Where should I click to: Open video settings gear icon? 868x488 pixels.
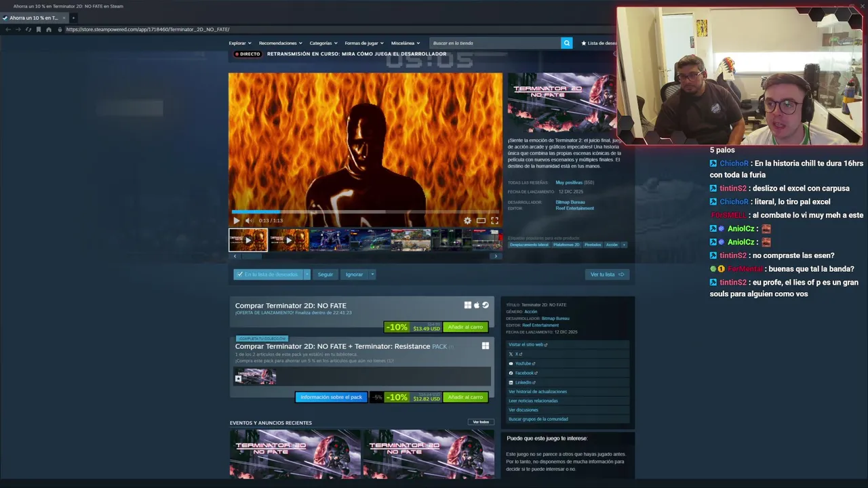pyautogui.click(x=467, y=220)
